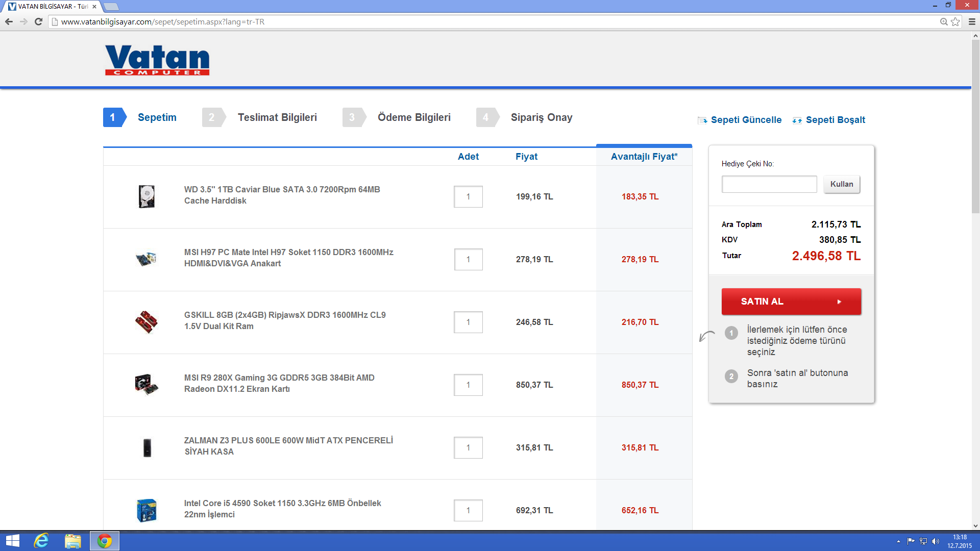Click the Chrome taskbar icon
The image size is (980, 551).
[x=105, y=541]
